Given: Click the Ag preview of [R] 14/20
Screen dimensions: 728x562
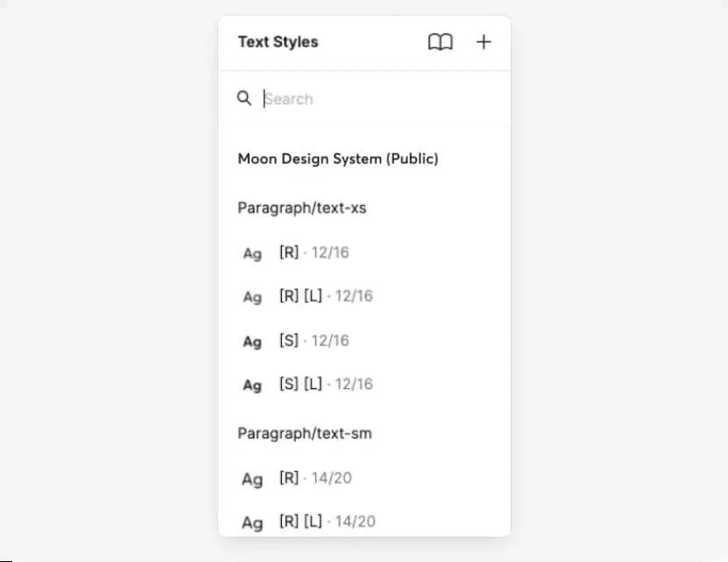Looking at the screenshot, I should tap(252, 480).
